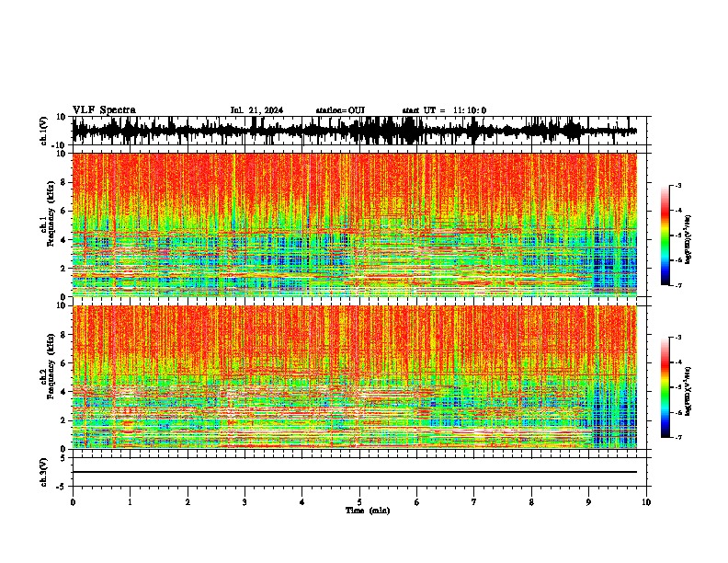The image size is (728, 563).
Task: Click the "6" kHz tick of ch.2 spectrogram
Action: point(63,363)
